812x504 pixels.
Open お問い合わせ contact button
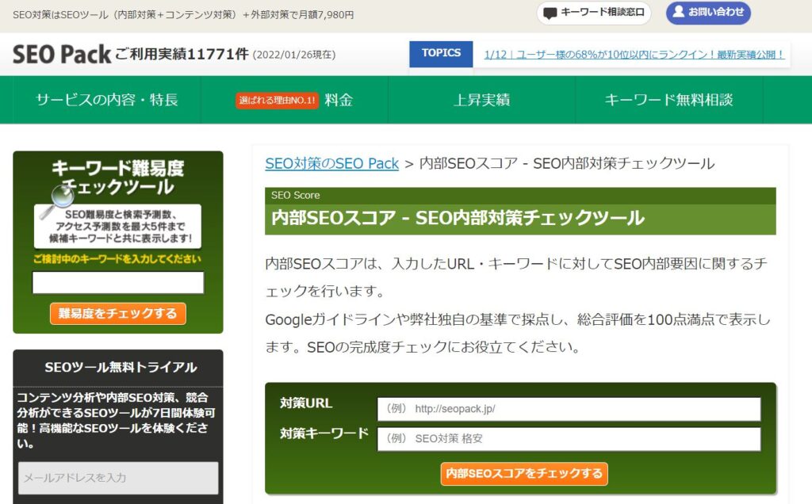pyautogui.click(x=708, y=13)
